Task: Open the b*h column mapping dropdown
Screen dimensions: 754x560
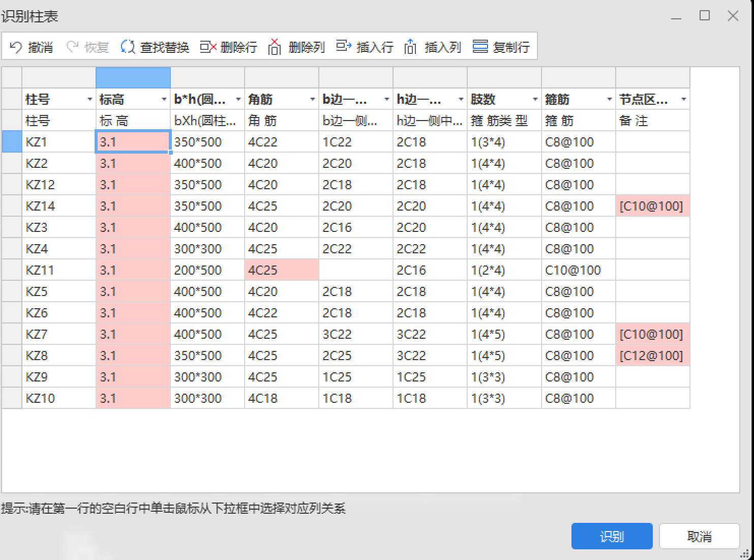Action: 238,99
